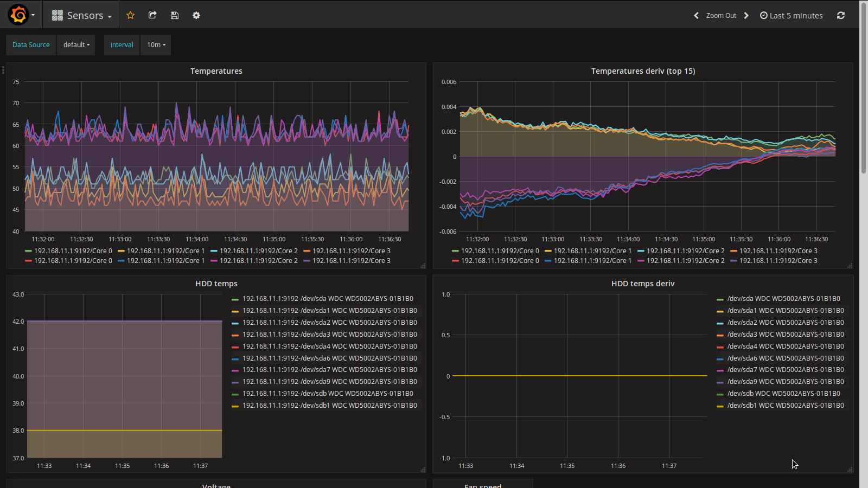Open the Temperatures deriv (top 15) title menu
The height and width of the screenshot is (488, 868).
click(x=643, y=71)
